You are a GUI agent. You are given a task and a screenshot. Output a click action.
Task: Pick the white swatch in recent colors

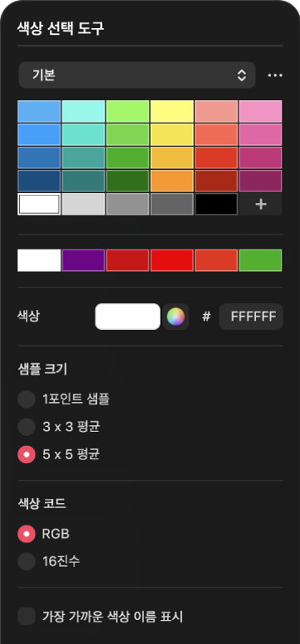[39, 260]
